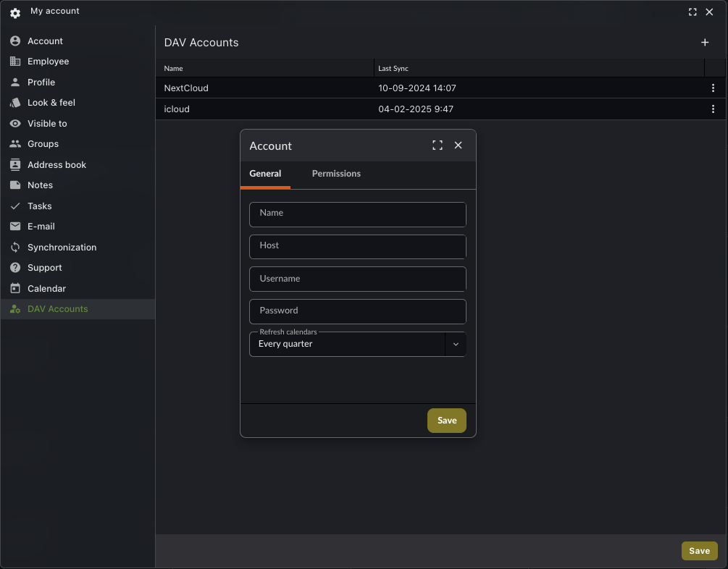The width and height of the screenshot is (728, 569).
Task: Maximize the Account dialog
Action: coord(438,146)
